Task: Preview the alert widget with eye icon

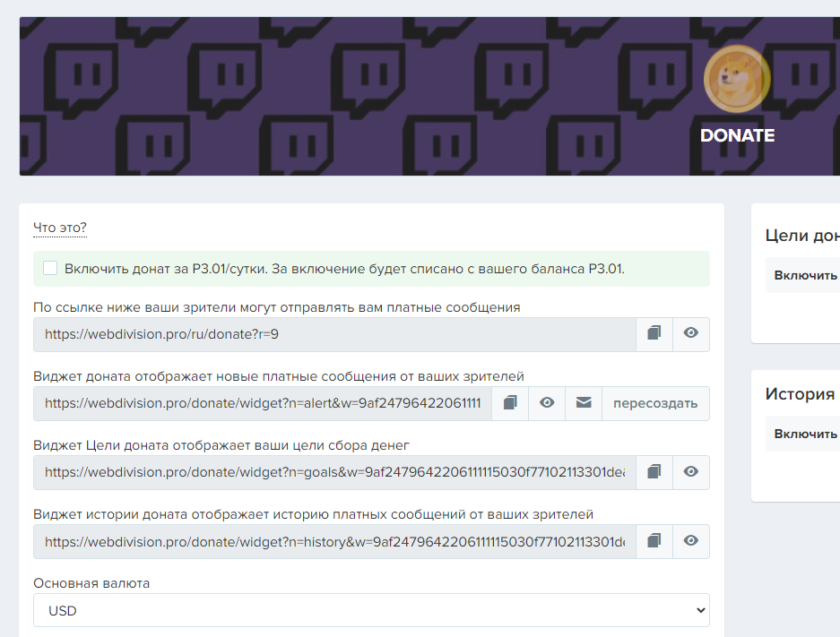Action: pos(547,403)
